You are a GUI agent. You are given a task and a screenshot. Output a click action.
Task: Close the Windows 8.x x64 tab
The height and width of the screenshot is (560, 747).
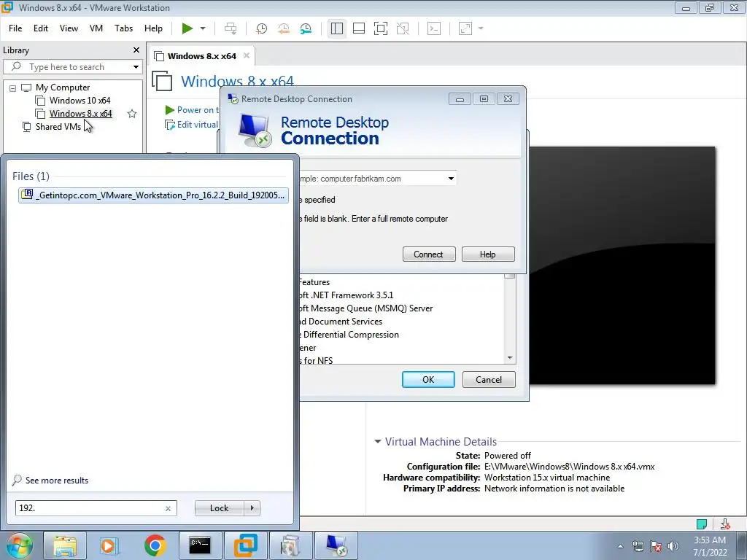[247, 55]
